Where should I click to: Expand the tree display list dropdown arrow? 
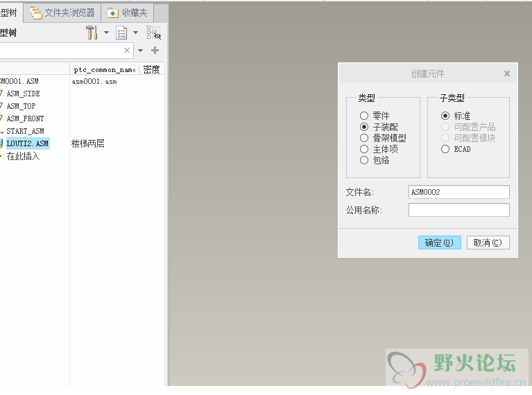click(135, 33)
